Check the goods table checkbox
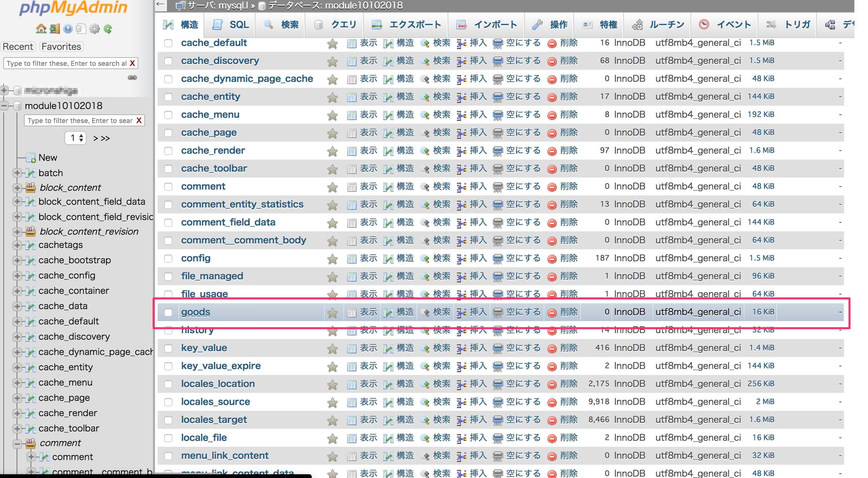Viewport: 868px width, 478px height. pos(168,312)
